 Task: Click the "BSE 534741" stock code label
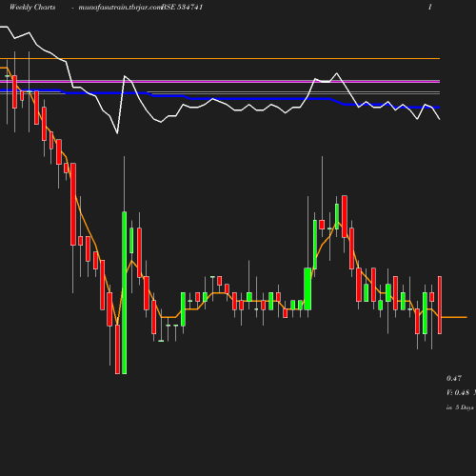(182, 8)
